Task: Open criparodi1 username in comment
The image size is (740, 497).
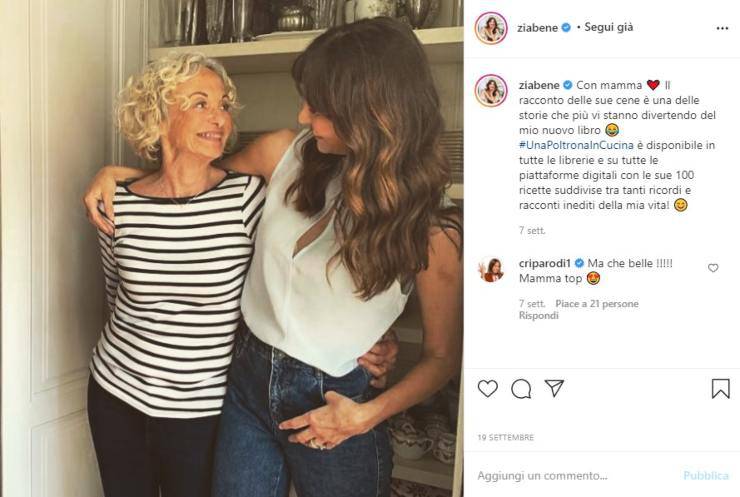Action: pyautogui.click(x=549, y=263)
